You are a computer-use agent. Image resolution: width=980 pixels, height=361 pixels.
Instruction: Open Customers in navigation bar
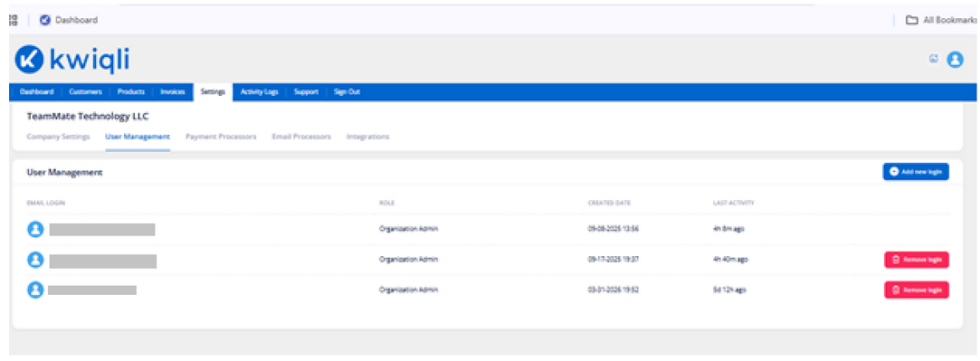pos(86,91)
